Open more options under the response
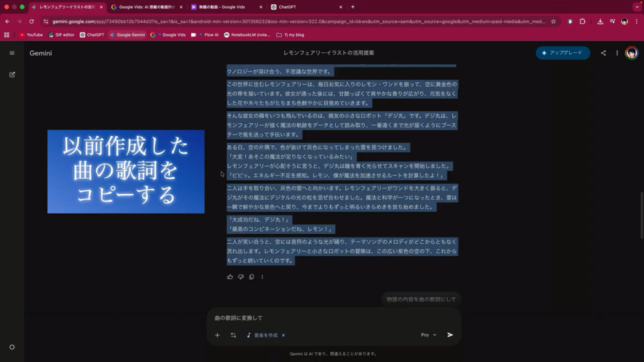 262,277
